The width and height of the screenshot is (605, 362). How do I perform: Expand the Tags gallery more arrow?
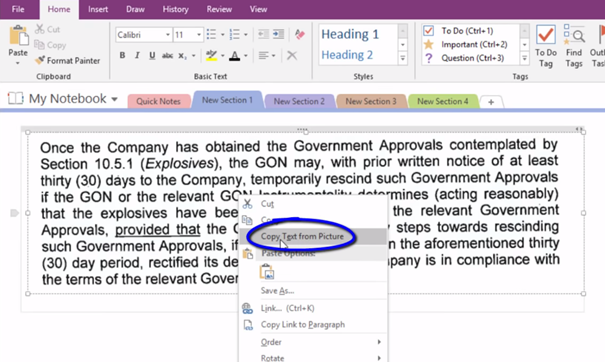pyautogui.click(x=524, y=59)
